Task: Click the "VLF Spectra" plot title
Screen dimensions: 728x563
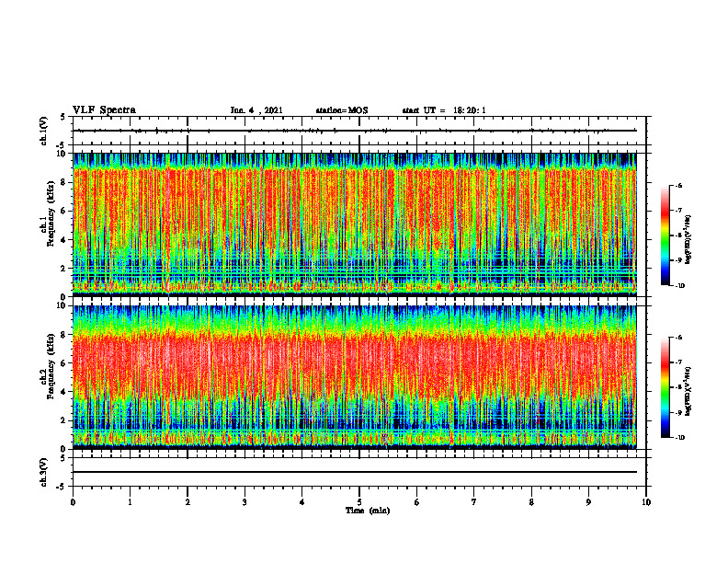Action: (x=104, y=110)
